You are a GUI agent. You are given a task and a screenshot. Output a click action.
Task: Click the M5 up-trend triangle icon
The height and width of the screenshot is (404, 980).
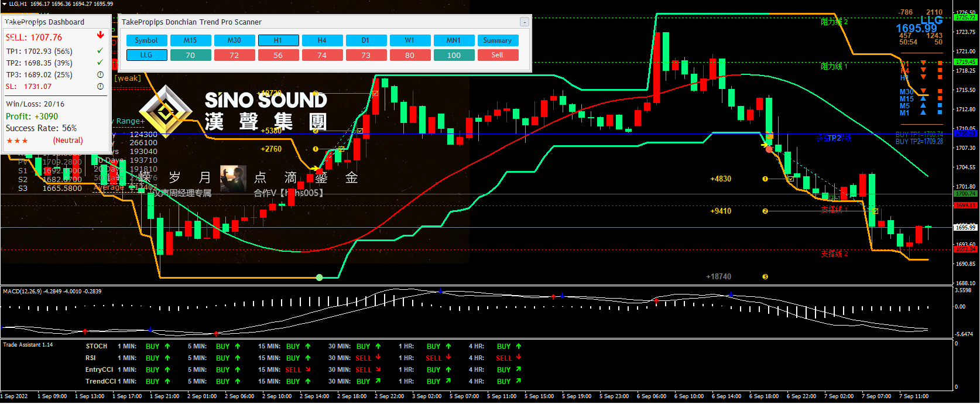click(923, 105)
